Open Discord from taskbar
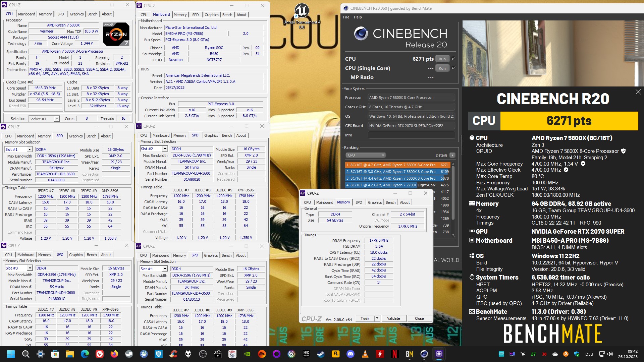The width and height of the screenshot is (644, 362). 350,354
